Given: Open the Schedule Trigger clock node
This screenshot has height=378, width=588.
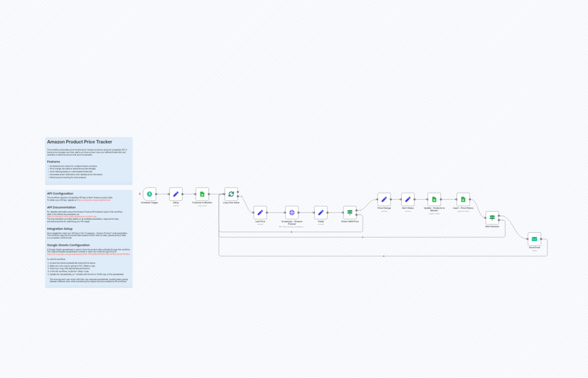Looking at the screenshot, I should [x=150, y=194].
